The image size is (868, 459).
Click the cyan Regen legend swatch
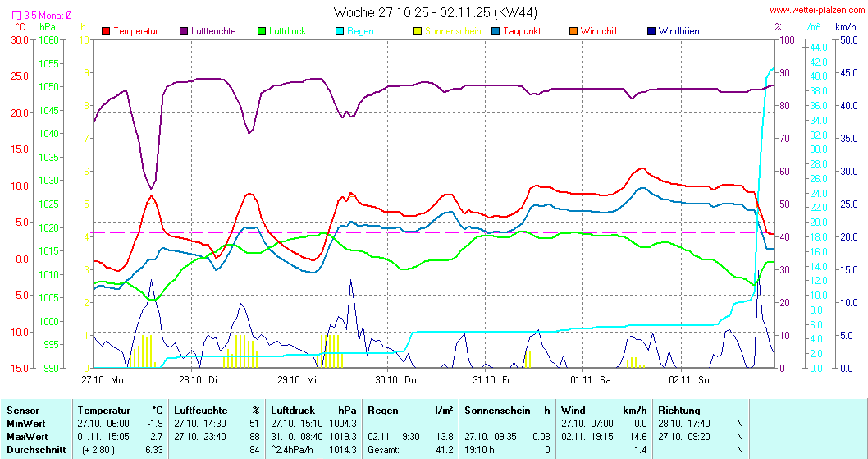pyautogui.click(x=340, y=31)
